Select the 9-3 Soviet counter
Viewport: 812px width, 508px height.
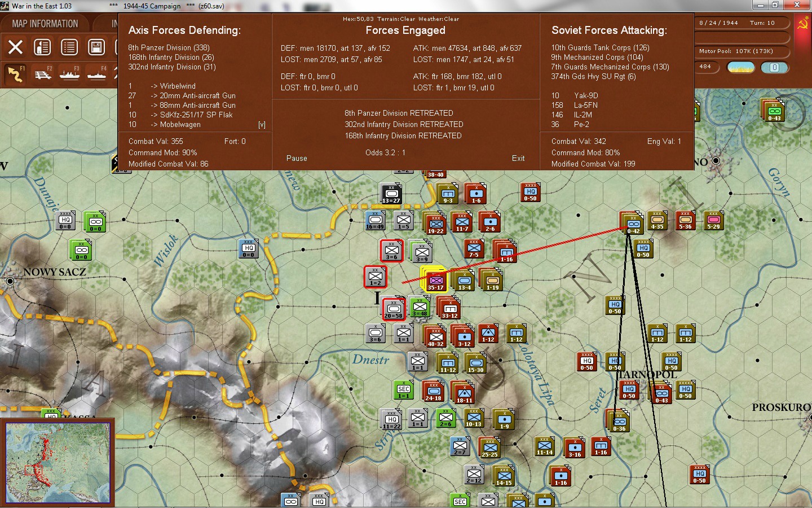pos(448,194)
